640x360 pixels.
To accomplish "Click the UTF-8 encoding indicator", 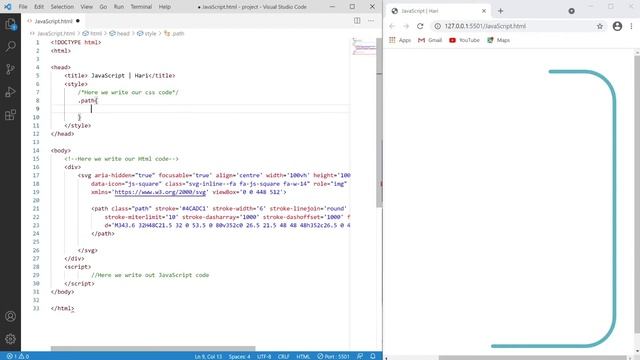I will [x=264, y=356].
